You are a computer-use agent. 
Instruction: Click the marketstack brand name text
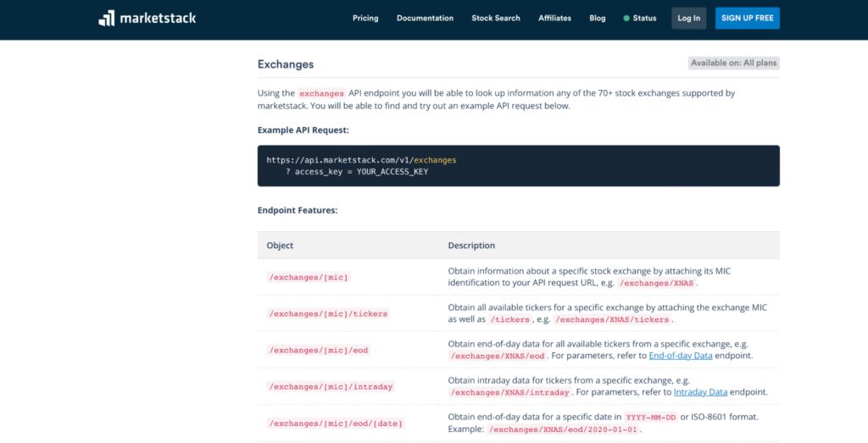158,19
